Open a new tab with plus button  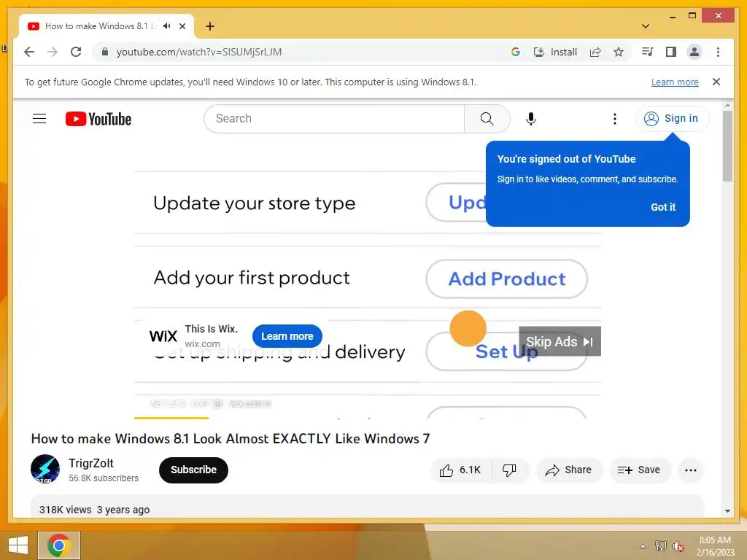click(x=210, y=26)
